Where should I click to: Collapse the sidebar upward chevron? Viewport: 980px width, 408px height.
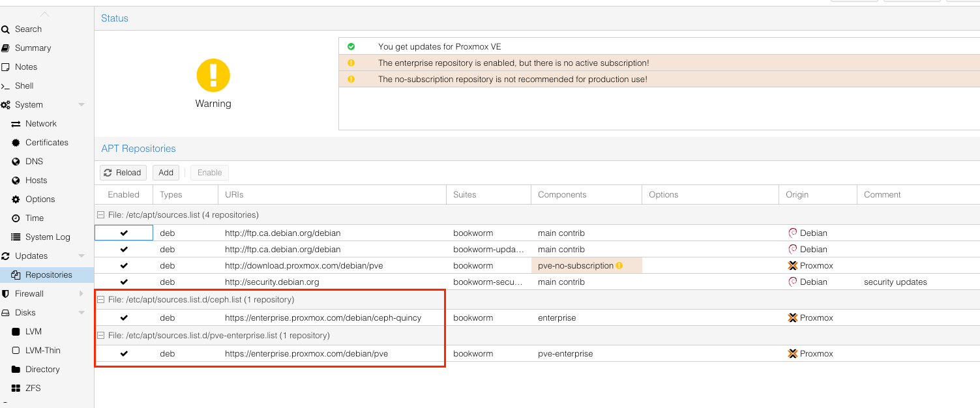tap(44, 14)
